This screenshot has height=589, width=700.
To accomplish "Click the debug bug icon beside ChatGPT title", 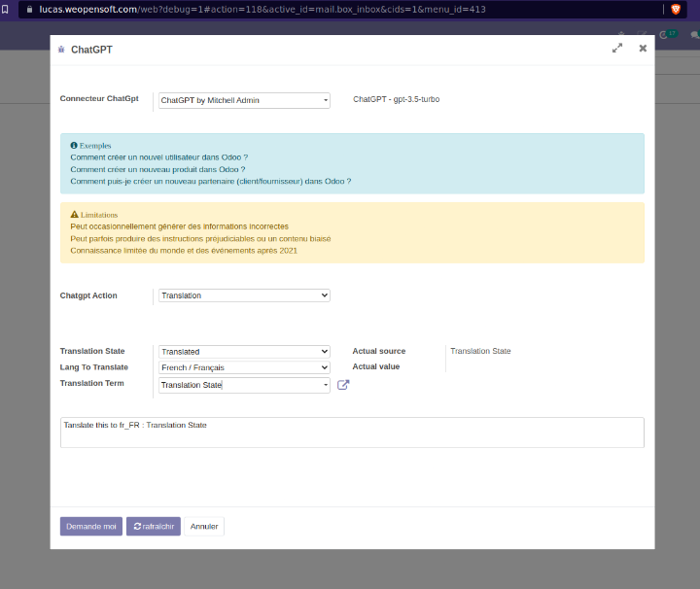I will coord(61,50).
